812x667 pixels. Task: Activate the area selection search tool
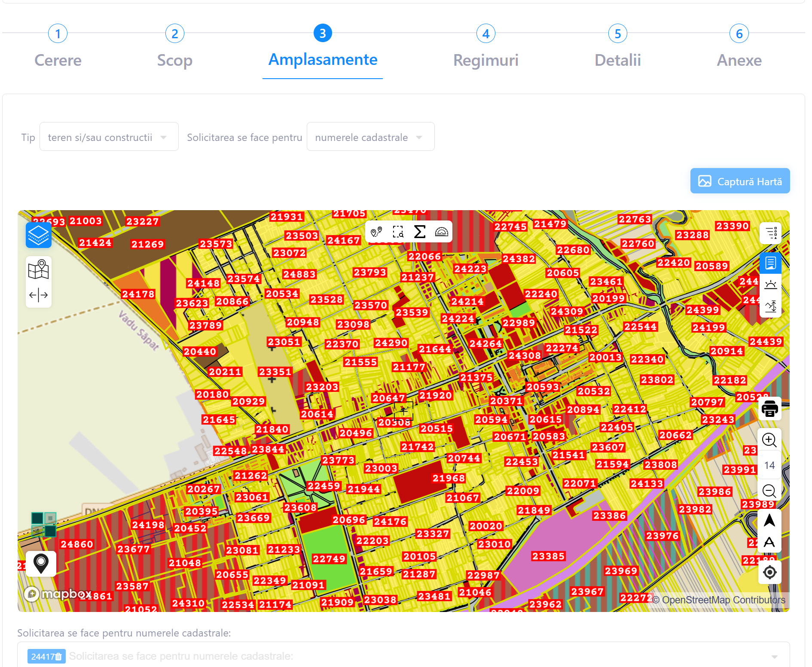398,232
